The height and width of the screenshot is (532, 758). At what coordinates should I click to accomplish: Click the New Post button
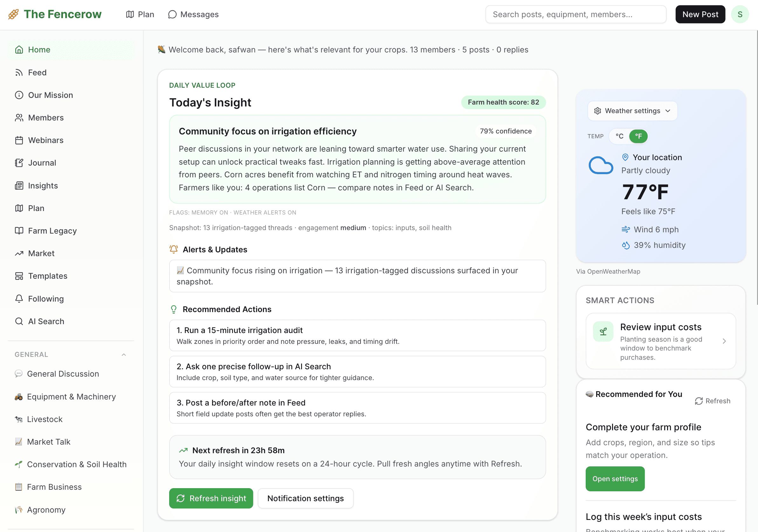coord(700,15)
